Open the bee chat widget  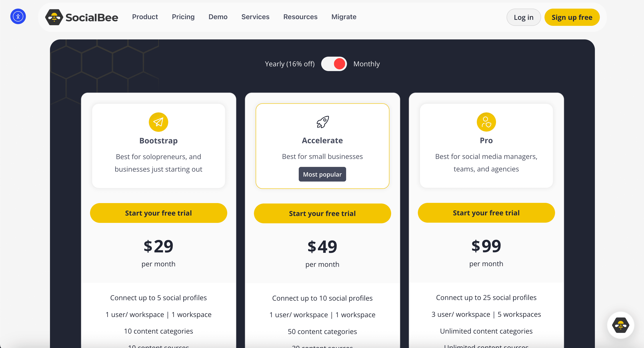(621, 325)
